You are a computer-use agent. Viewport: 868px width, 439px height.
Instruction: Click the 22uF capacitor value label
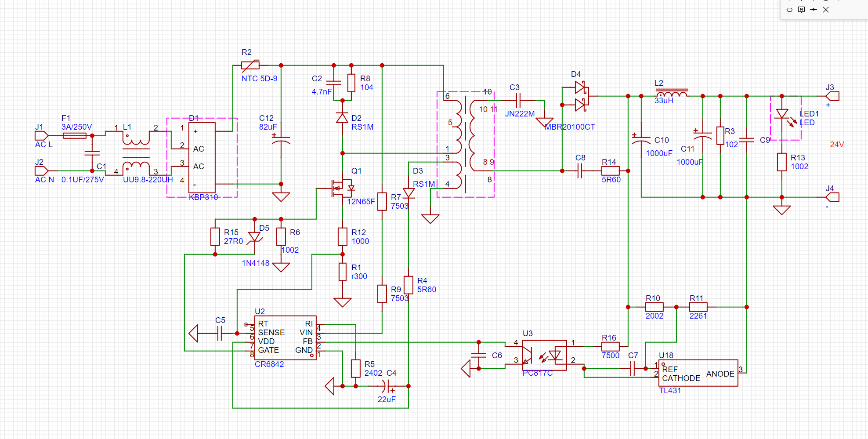[x=387, y=399]
